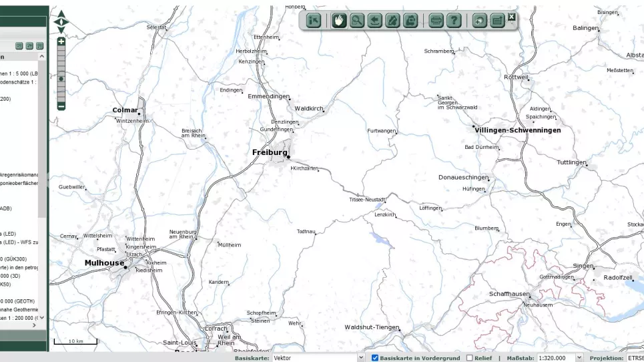Click the Freiburg city label on map
644x362 pixels.
pyautogui.click(x=269, y=152)
